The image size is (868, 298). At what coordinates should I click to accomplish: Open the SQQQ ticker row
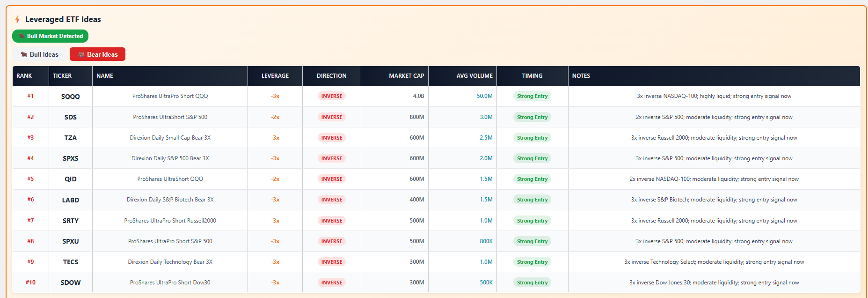pyautogui.click(x=71, y=97)
